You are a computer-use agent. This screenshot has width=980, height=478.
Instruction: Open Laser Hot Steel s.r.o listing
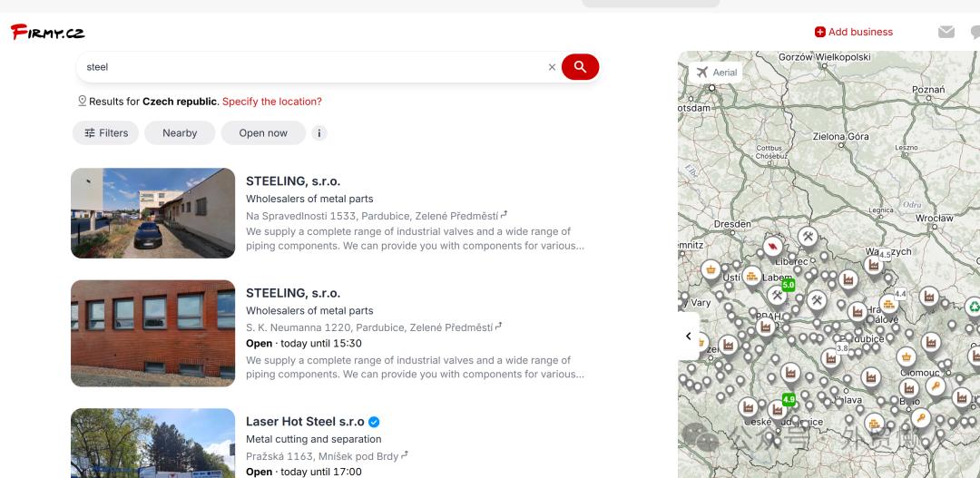pos(303,422)
